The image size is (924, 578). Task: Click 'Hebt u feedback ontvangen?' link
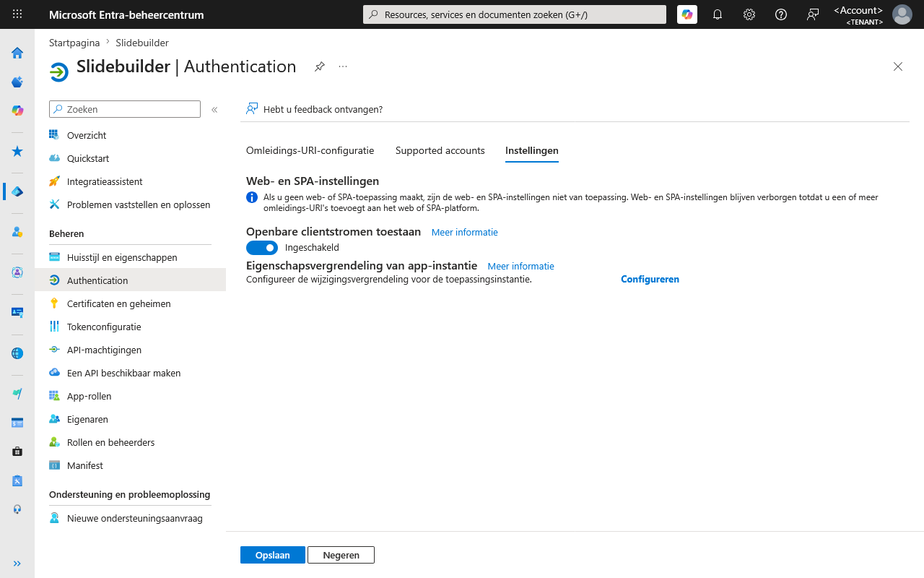point(323,109)
